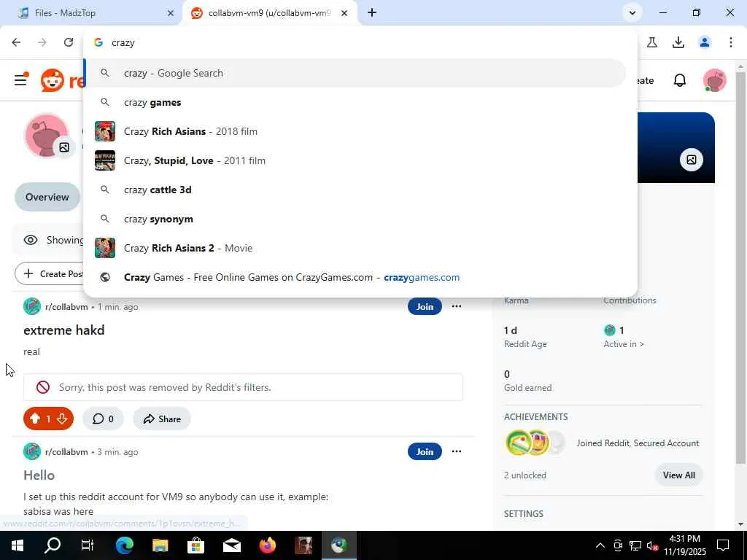Reload the page with the refresh icon
747x560 pixels.
69,42
